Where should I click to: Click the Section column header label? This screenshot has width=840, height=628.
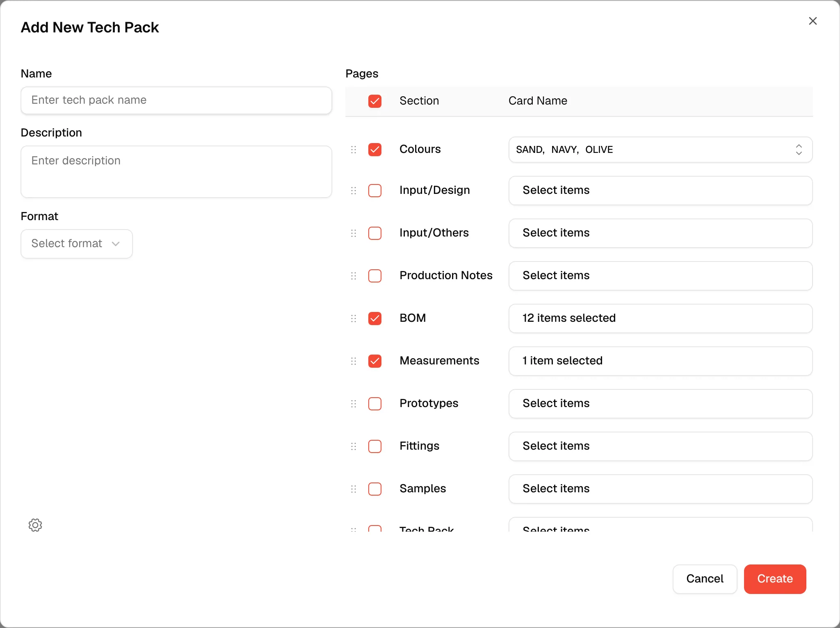[x=419, y=101]
